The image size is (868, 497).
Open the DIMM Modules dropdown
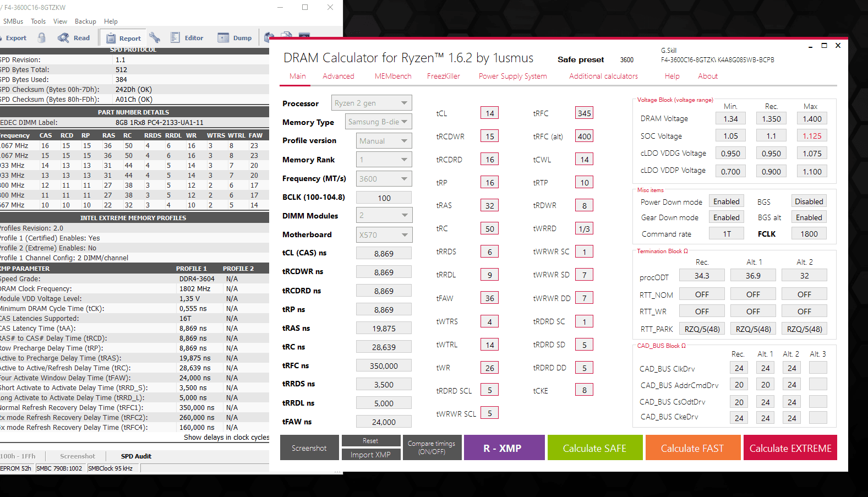pos(384,215)
